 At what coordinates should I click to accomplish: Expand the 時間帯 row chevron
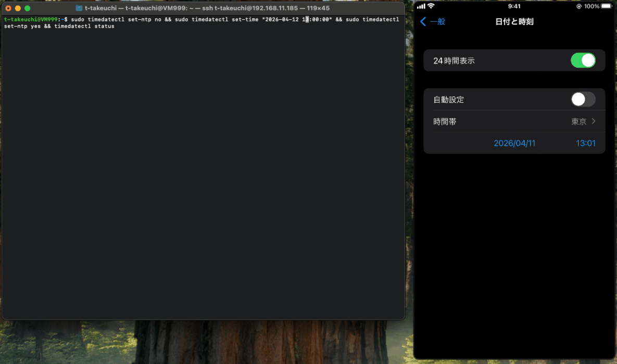click(594, 121)
